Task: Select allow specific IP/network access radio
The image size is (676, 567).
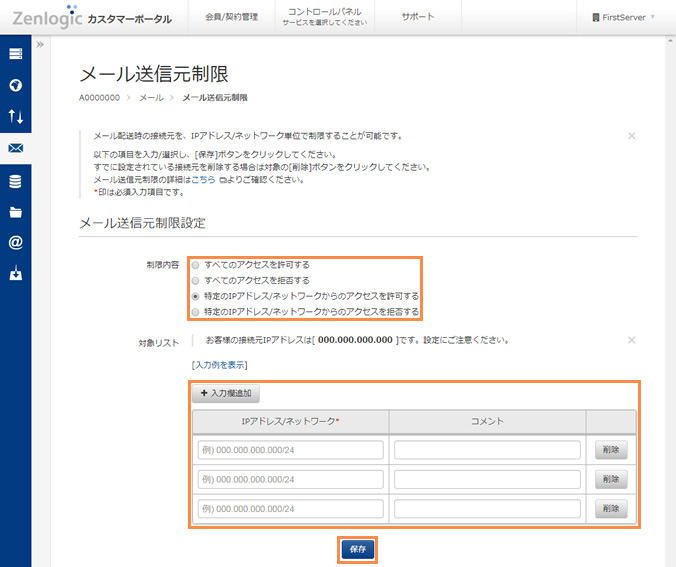Action: point(195,297)
